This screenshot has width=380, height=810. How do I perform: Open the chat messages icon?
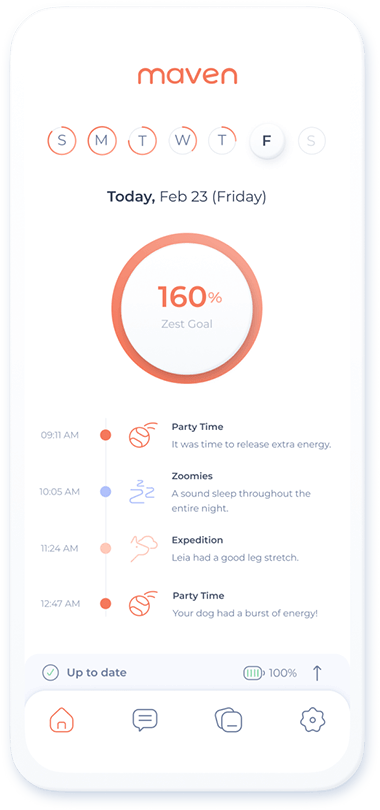(x=145, y=720)
